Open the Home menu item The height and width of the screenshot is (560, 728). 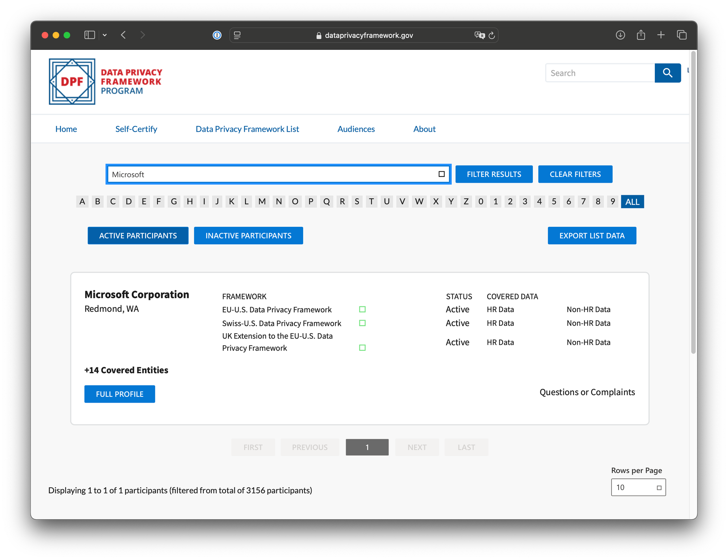pos(66,129)
